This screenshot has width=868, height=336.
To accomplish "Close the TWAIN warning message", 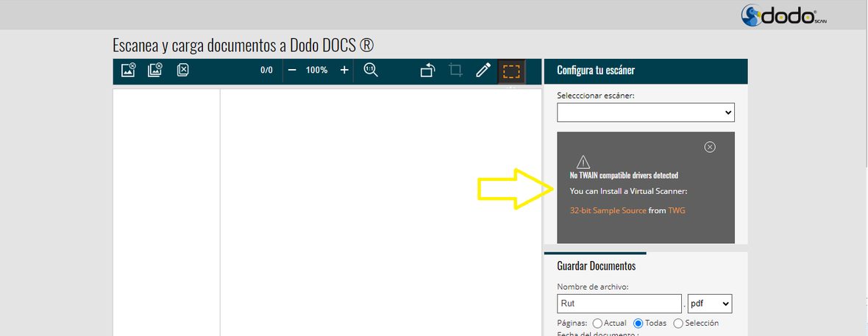I will (x=711, y=147).
